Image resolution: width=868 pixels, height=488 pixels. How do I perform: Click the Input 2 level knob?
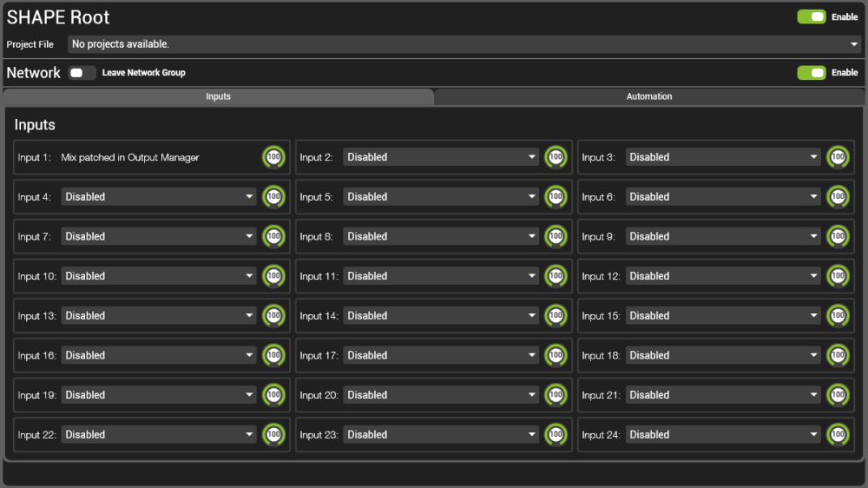[556, 157]
